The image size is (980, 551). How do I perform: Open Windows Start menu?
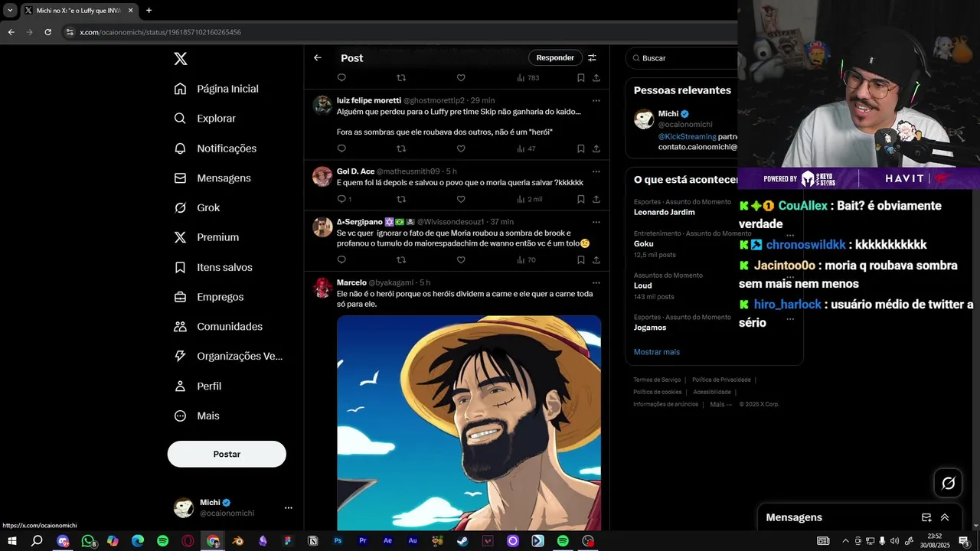coord(11,541)
